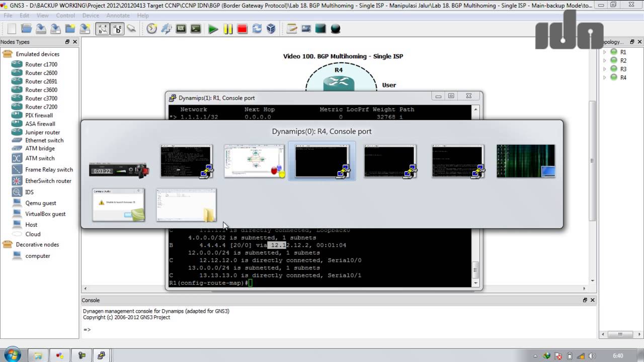Click the Console panel command input prompt
644x362 pixels.
87,330
